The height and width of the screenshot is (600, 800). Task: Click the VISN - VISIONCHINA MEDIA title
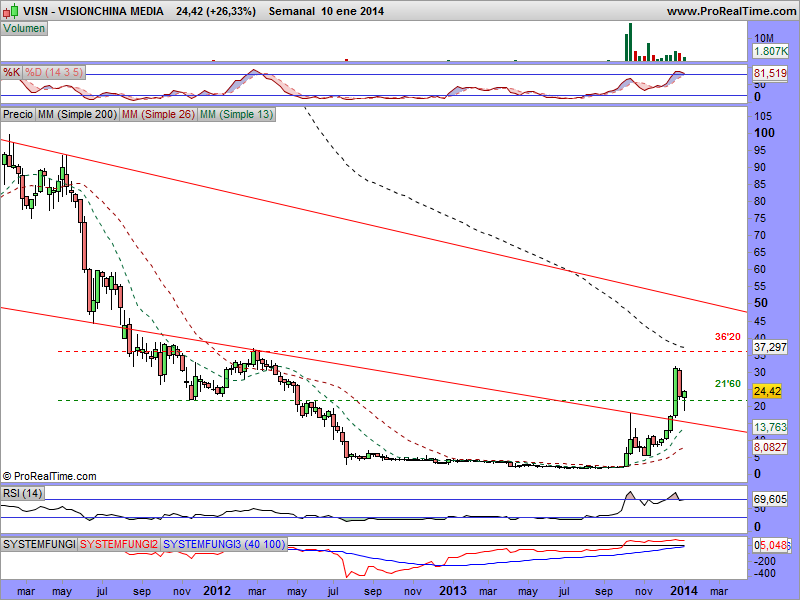point(93,11)
